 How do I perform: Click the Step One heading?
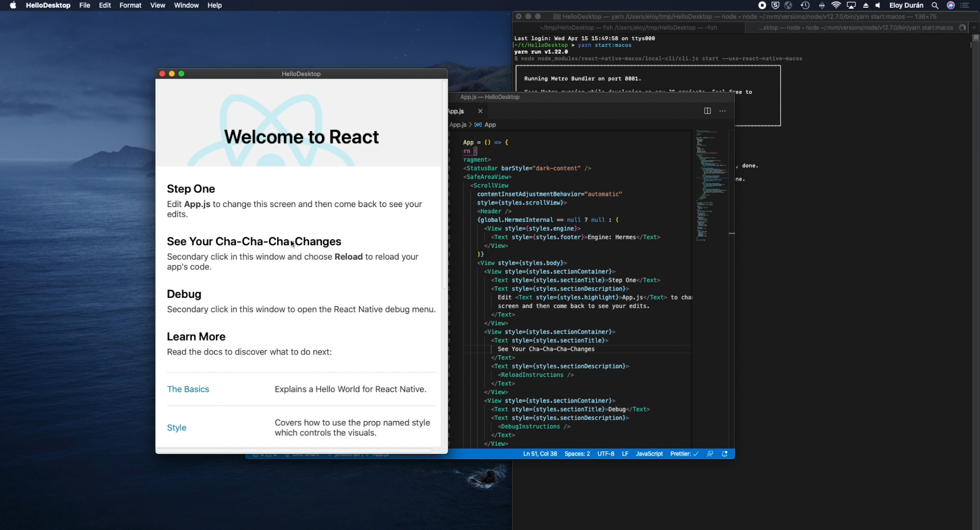click(191, 189)
